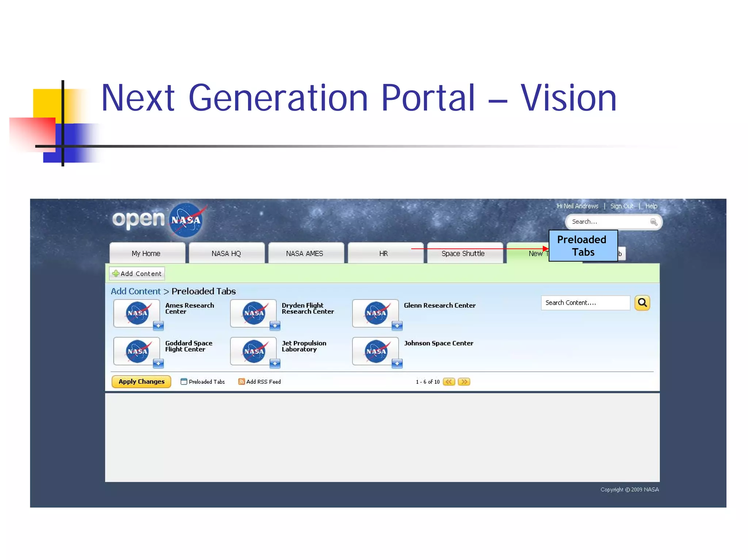Image resolution: width=748 pixels, height=560 pixels.
Task: Click plus icon on Ames Research Center
Action: point(158,325)
